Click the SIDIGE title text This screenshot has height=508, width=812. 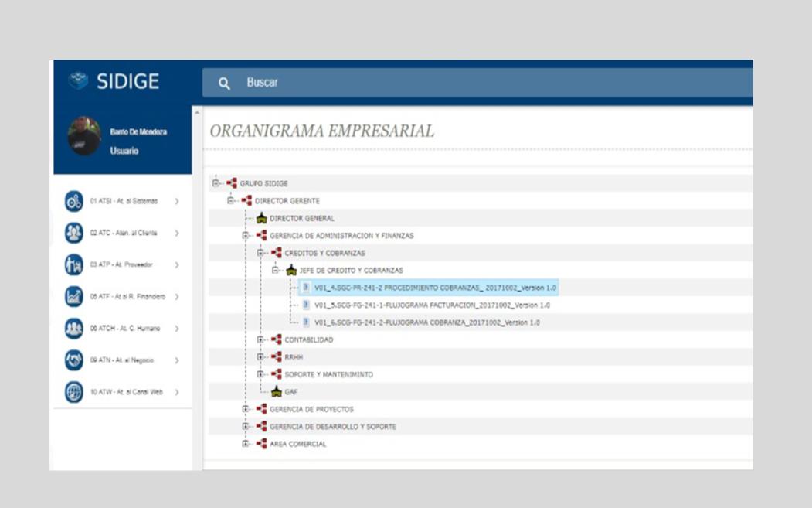coord(127,81)
